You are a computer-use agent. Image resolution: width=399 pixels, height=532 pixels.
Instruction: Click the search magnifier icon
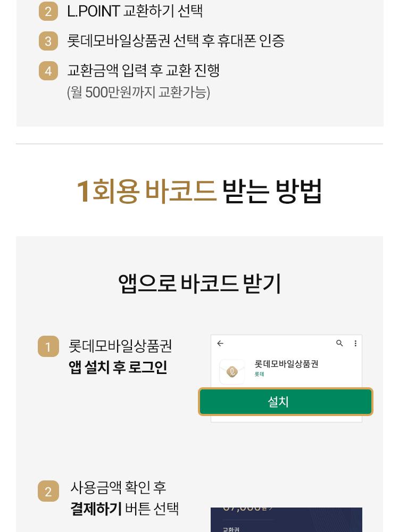click(x=339, y=344)
